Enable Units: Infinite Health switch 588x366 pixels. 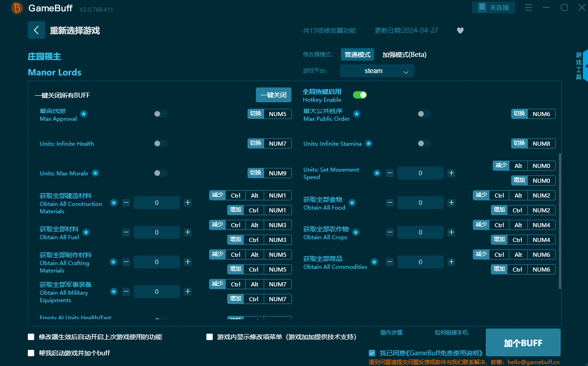point(161,143)
